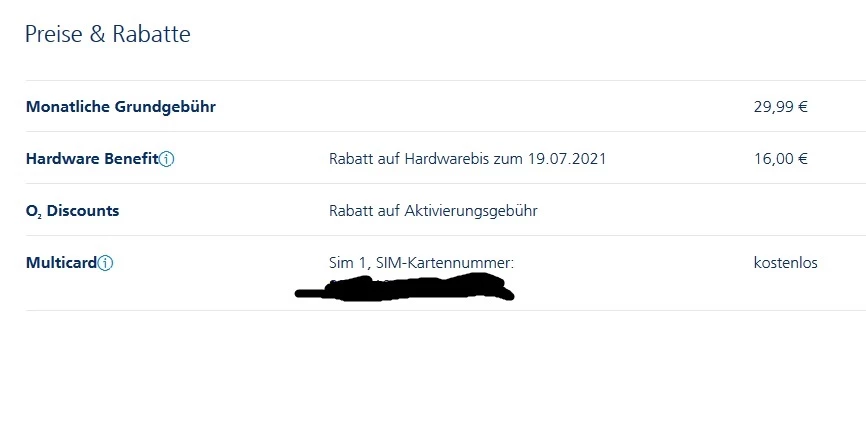Select the Monatliche Grundgebühr row label
The height and width of the screenshot is (422, 866).
(121, 107)
